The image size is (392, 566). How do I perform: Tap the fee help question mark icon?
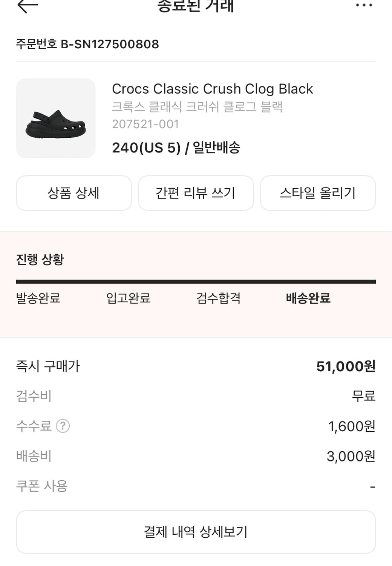(63, 426)
